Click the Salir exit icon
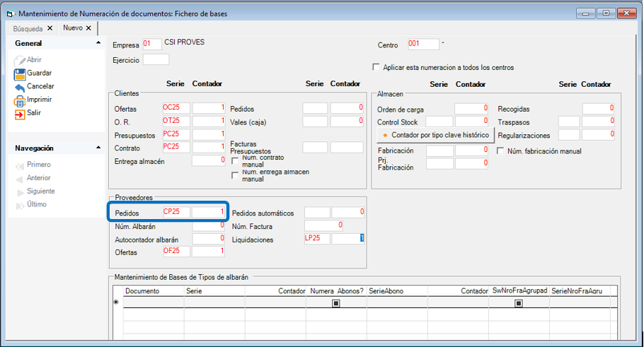This screenshot has height=347, width=644. click(19, 114)
